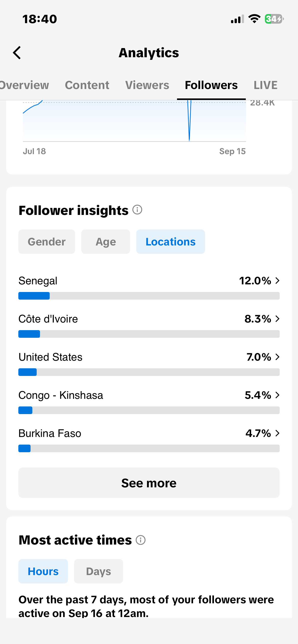Open the LIVE analytics tab
The image size is (298, 644).
point(266,85)
